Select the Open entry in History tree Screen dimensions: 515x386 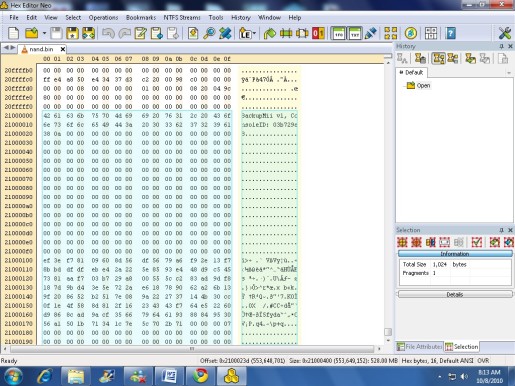coord(419,85)
